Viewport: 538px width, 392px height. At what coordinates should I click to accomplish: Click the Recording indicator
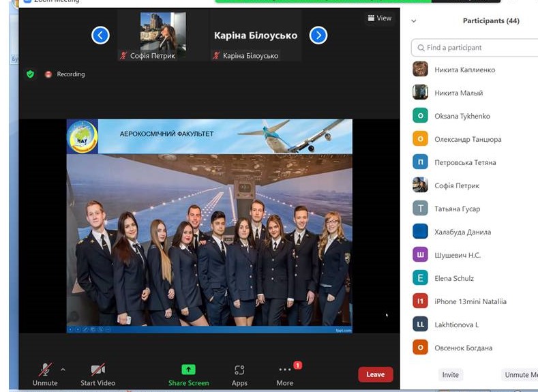pos(65,74)
